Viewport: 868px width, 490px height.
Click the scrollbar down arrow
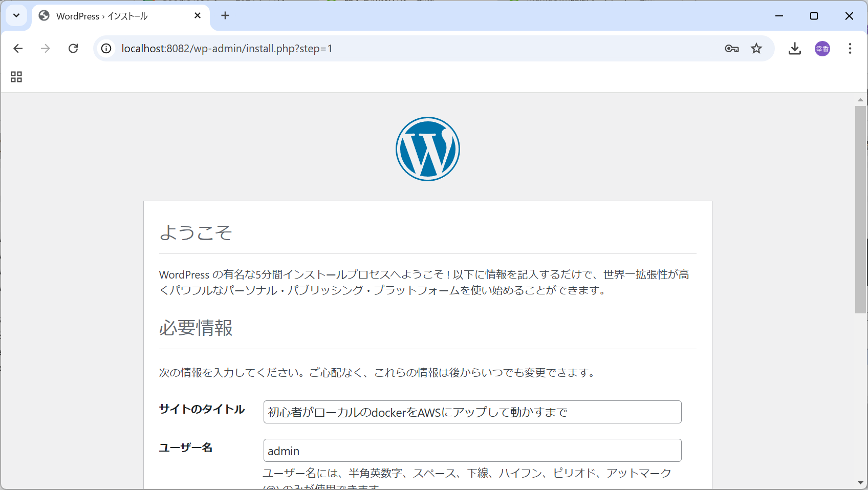pyautogui.click(x=860, y=483)
